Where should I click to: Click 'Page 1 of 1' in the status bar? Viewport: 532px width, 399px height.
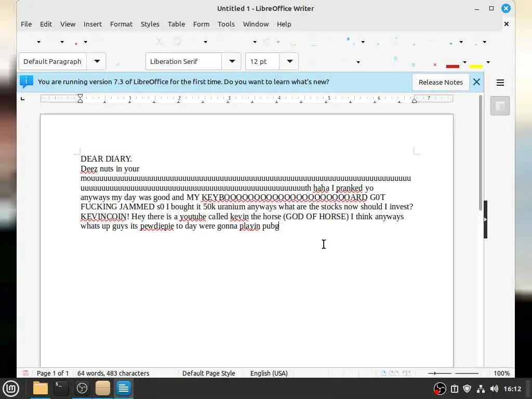tap(52, 373)
